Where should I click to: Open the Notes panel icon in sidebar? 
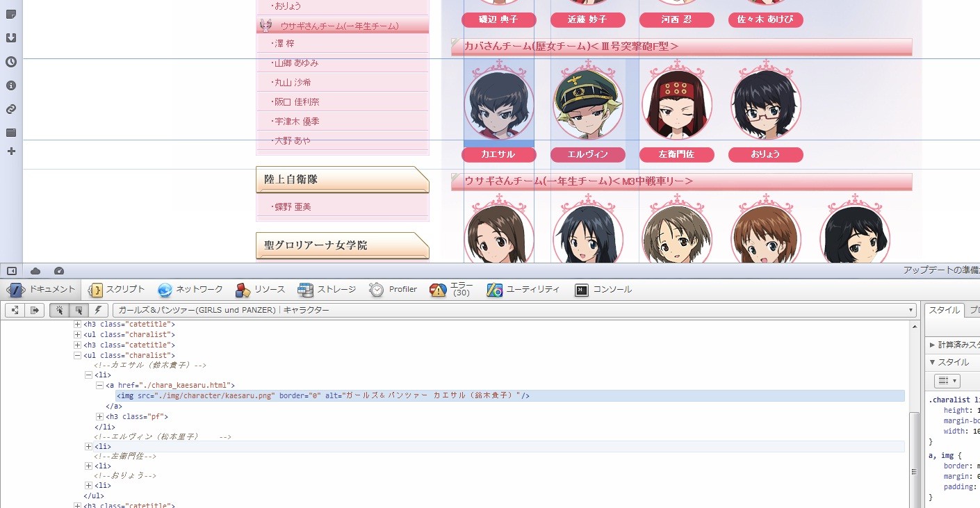coord(11,14)
